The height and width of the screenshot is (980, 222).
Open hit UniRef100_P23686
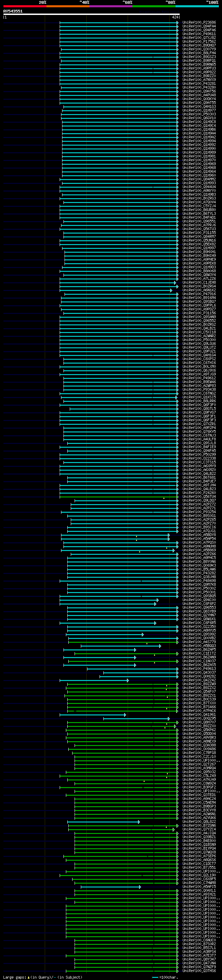[x=199, y=23]
